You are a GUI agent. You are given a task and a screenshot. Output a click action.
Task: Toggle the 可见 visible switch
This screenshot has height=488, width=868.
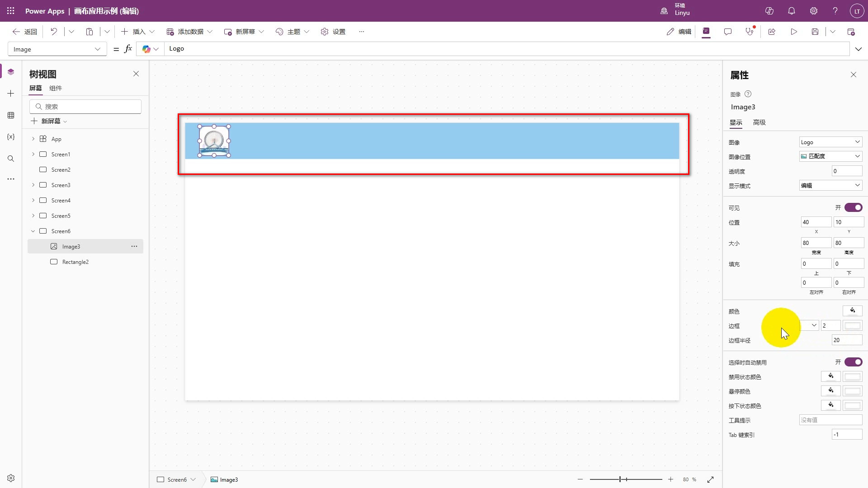coord(853,207)
